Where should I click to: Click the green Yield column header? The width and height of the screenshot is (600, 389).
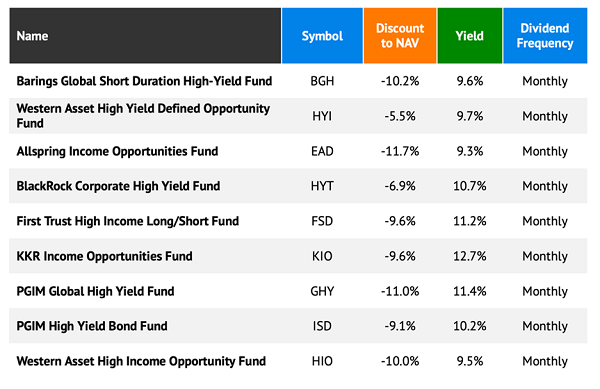point(470,36)
